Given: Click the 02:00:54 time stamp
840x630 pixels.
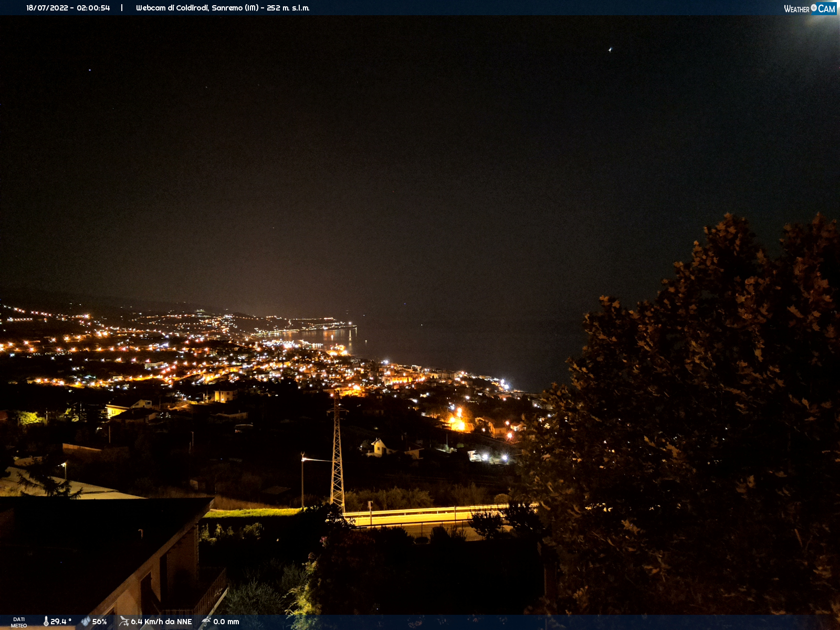Looking at the screenshot, I should (93, 8).
